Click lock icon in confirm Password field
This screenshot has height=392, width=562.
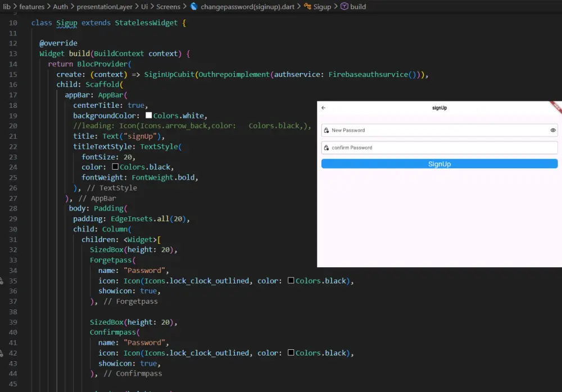coord(326,148)
